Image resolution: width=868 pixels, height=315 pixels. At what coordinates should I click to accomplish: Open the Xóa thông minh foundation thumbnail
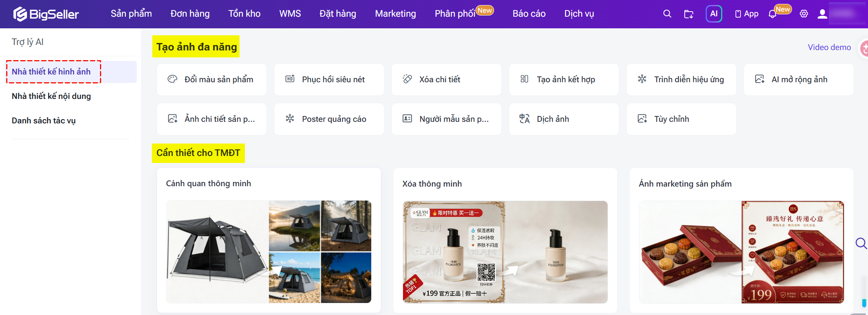(505, 252)
